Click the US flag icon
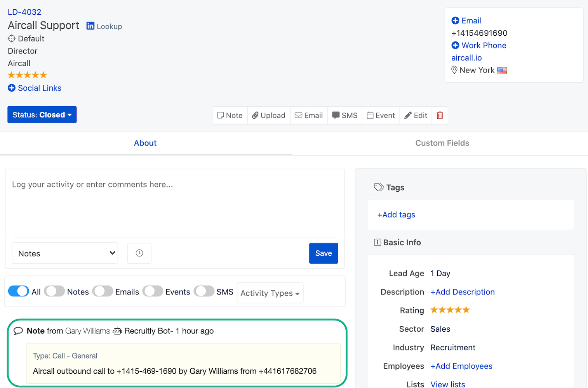The width and height of the screenshot is (588, 388). (502, 71)
